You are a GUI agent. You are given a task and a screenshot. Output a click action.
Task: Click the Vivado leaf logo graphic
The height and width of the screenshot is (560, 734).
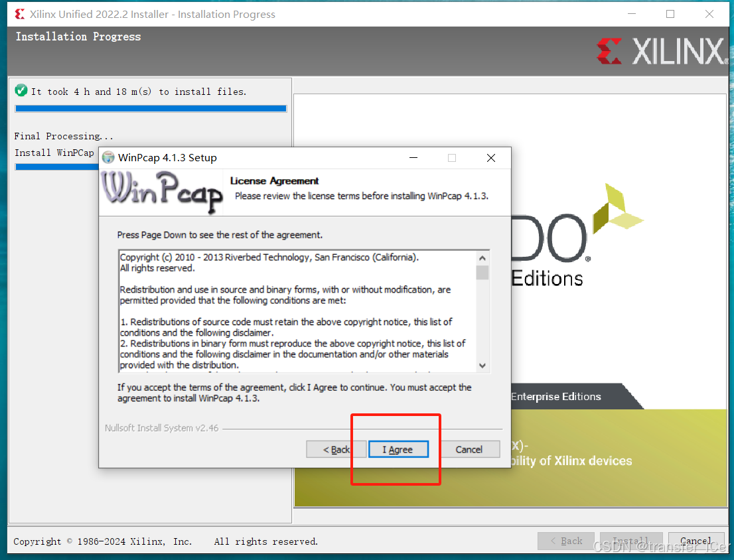click(618, 208)
